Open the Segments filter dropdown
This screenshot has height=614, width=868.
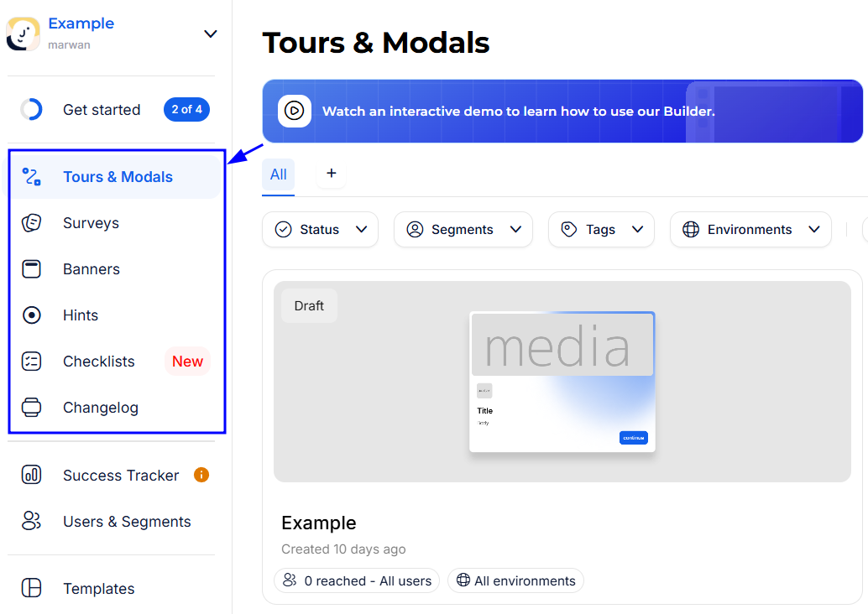(463, 230)
